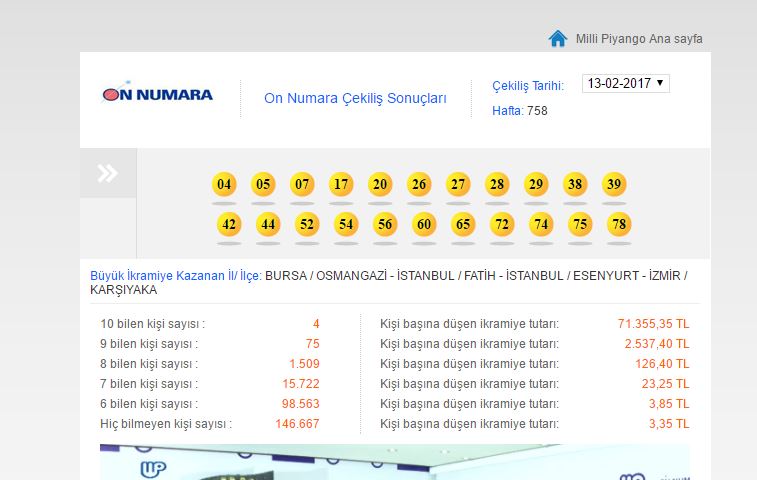757x480 pixels.
Task: Open the Milli Piyango Ana sayfa link
Action: tap(638, 39)
